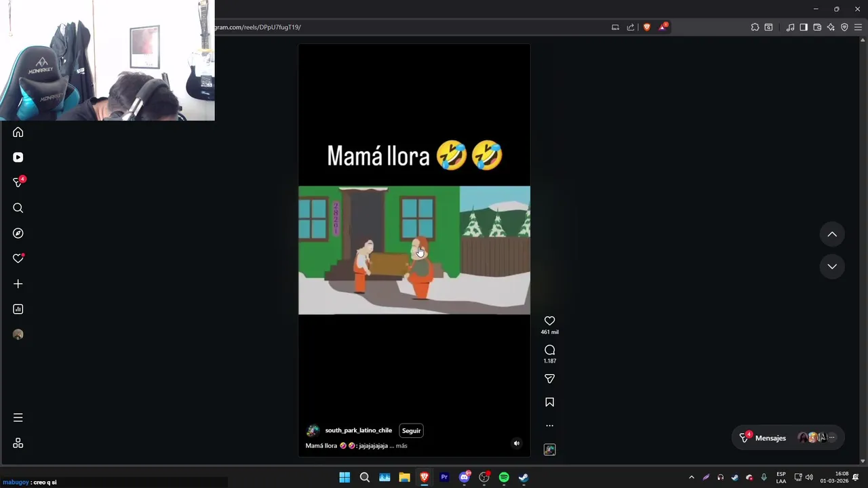This screenshot has width=868, height=488.
Task: Open clock and date 01-03-2026
Action: click(x=834, y=477)
